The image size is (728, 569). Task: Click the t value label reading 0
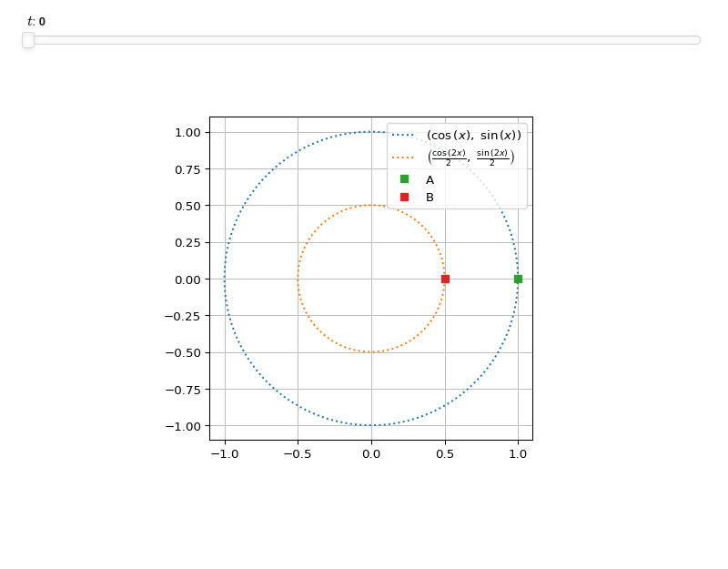42,22
